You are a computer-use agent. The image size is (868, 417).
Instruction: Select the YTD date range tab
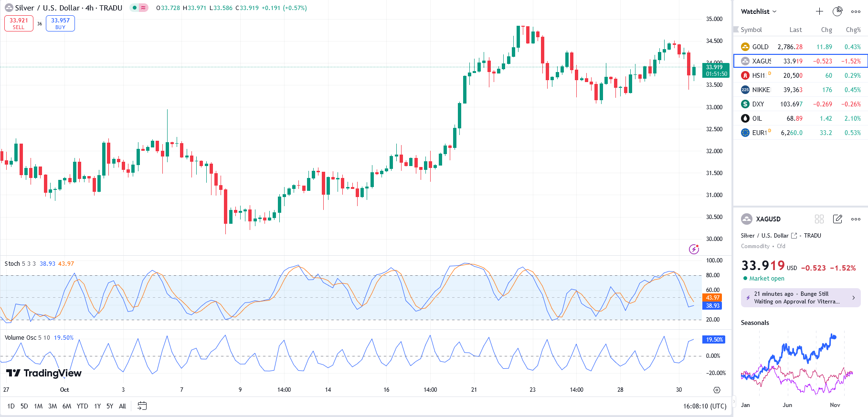tap(82, 406)
